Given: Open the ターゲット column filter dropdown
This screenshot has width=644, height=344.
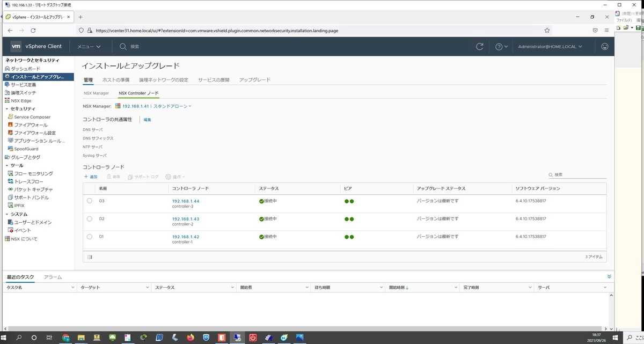Looking at the screenshot, I should click(x=147, y=288).
